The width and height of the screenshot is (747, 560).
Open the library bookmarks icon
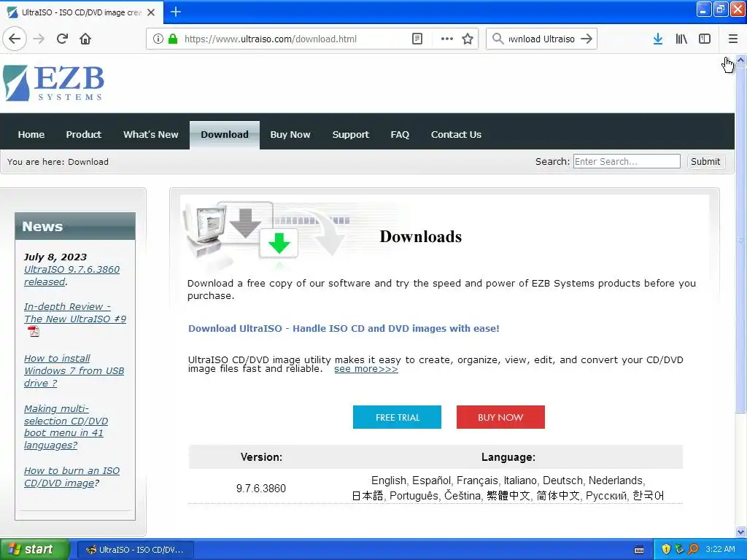coord(681,39)
